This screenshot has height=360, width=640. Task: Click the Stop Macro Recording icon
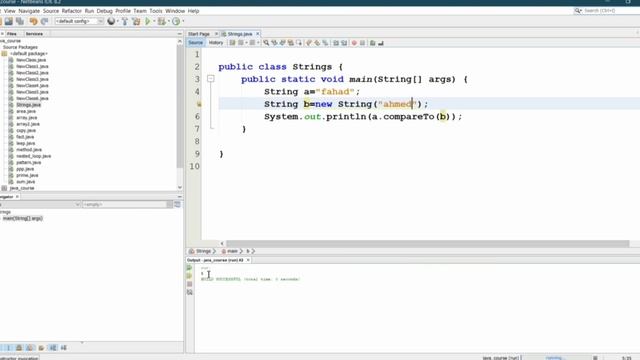pyautogui.click(x=362, y=43)
